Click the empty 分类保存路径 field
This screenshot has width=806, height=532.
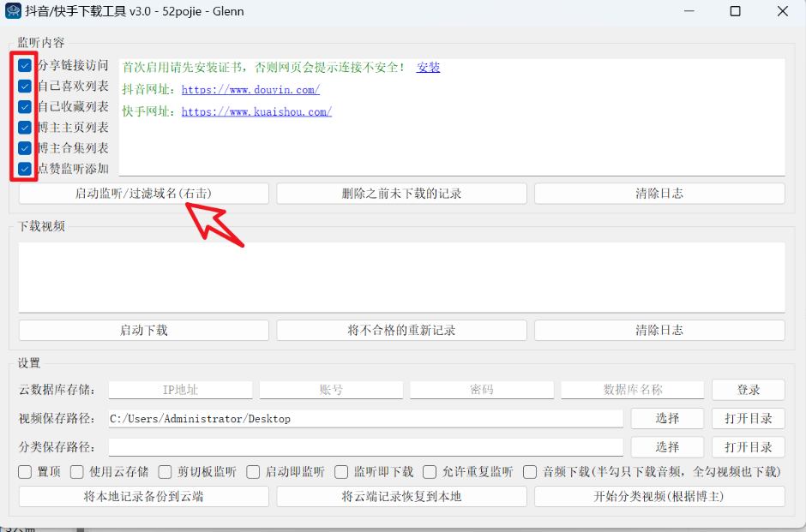pos(366,447)
